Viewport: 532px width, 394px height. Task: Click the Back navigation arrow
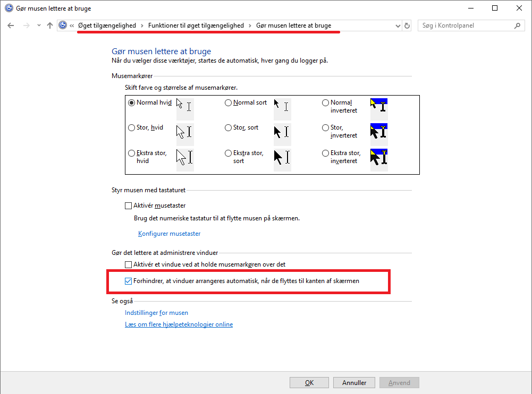(x=11, y=25)
